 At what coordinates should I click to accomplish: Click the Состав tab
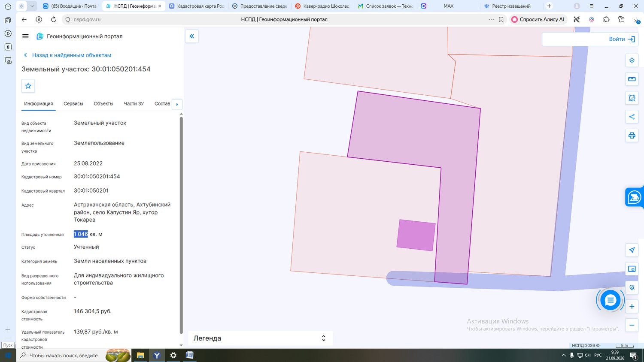162,104
